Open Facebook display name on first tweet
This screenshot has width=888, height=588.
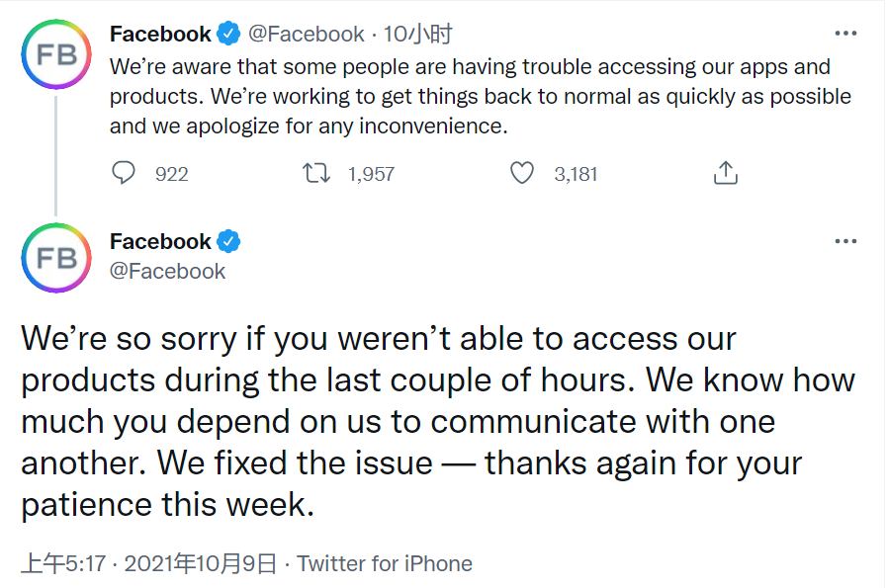point(160,34)
